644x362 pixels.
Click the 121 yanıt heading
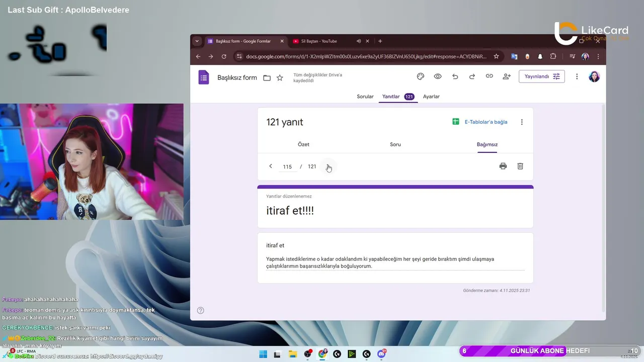tap(285, 122)
